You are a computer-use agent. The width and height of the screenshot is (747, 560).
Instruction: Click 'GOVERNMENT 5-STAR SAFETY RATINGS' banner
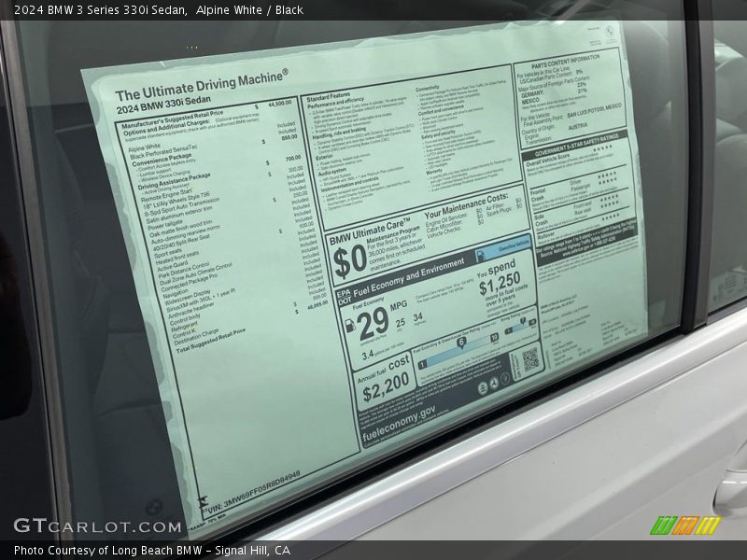point(576,144)
